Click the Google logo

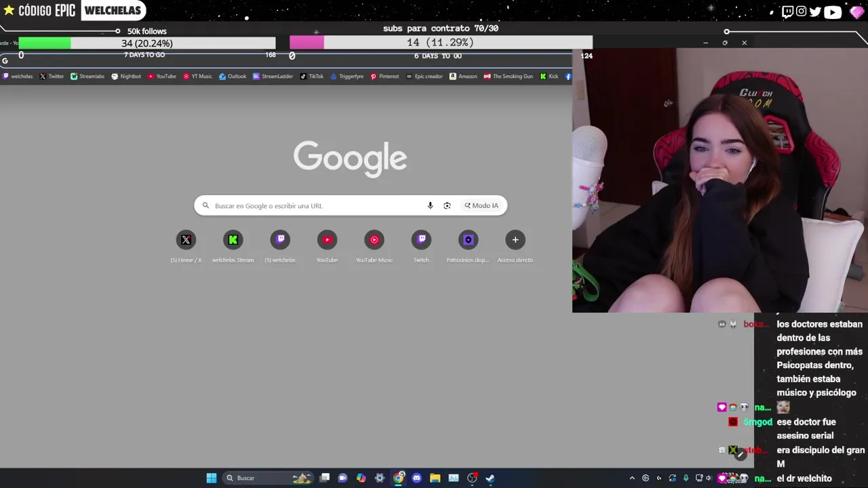click(350, 159)
